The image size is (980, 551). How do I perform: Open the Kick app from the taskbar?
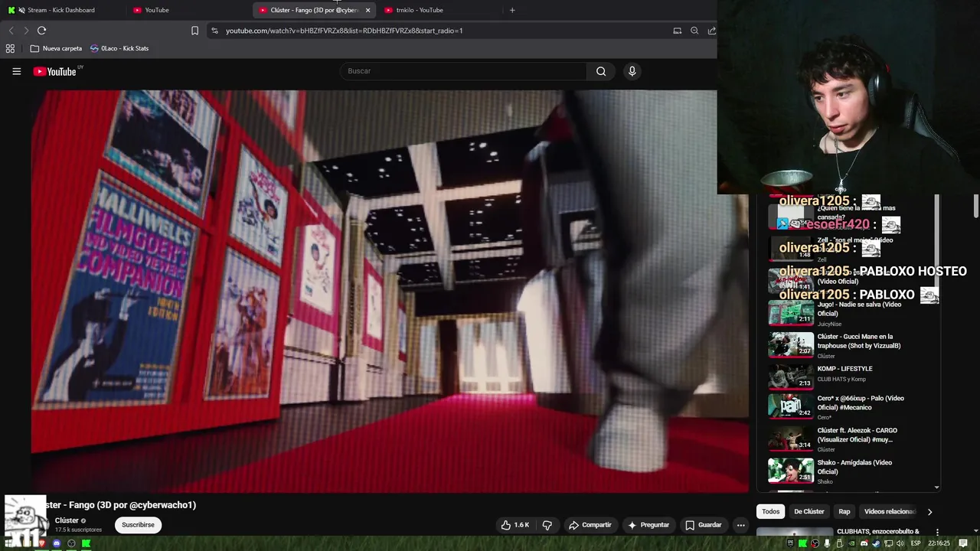[x=86, y=543]
